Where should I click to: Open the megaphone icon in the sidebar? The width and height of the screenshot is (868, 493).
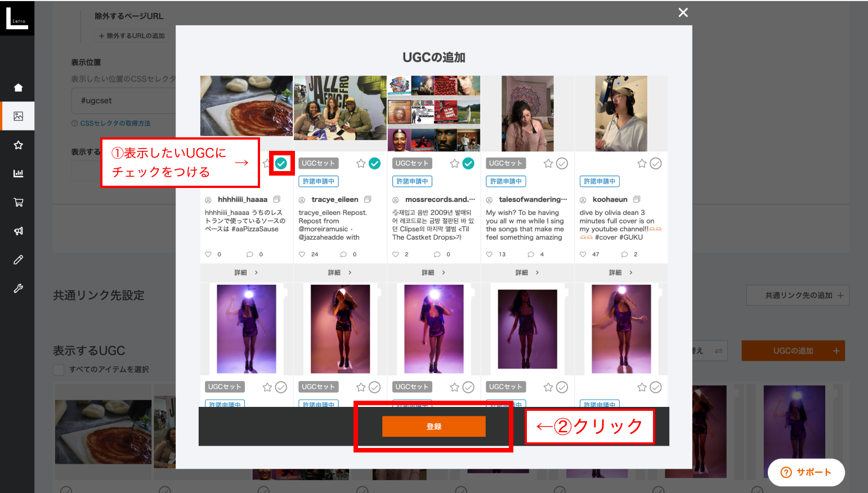pyautogui.click(x=18, y=231)
